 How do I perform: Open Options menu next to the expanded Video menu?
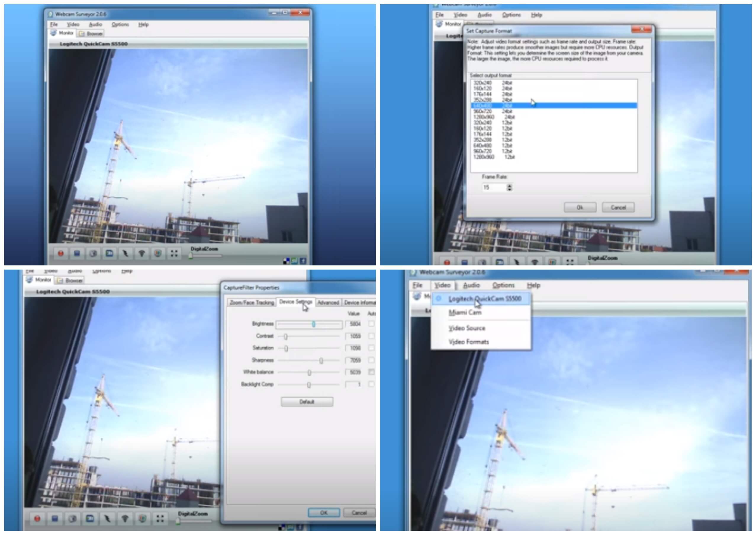pos(503,285)
